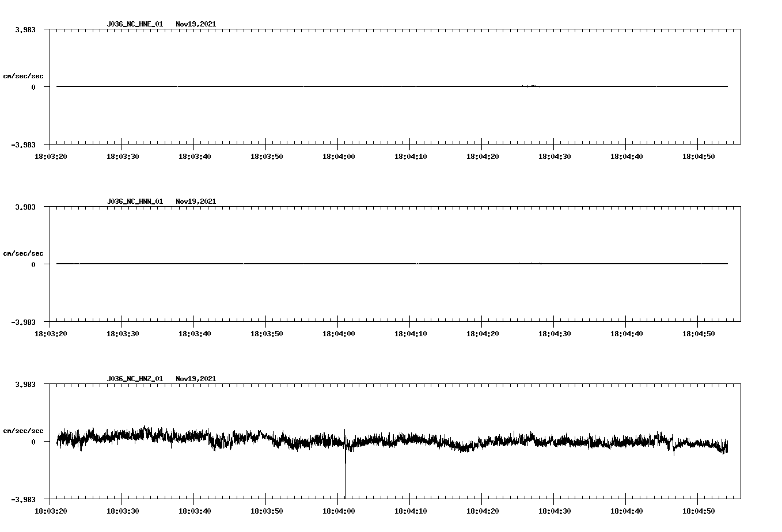The width and height of the screenshot is (782, 532).
Task: Click the 18:03:30 time label under HNZ plot
Action: (x=123, y=511)
